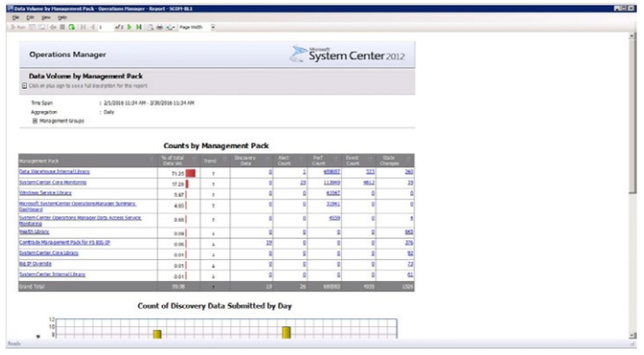This screenshot has width=644, height=355.
Task: Sort by Event Count column arrow
Action: (370, 159)
